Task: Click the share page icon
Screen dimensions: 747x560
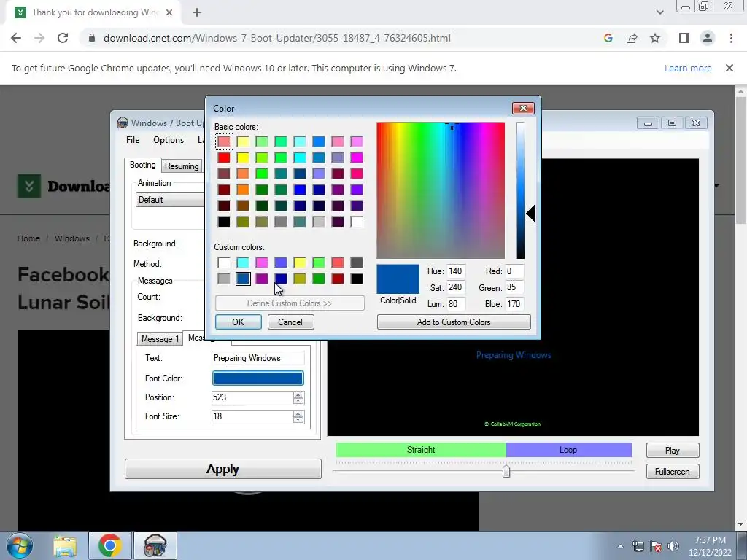Action: pyautogui.click(x=632, y=38)
